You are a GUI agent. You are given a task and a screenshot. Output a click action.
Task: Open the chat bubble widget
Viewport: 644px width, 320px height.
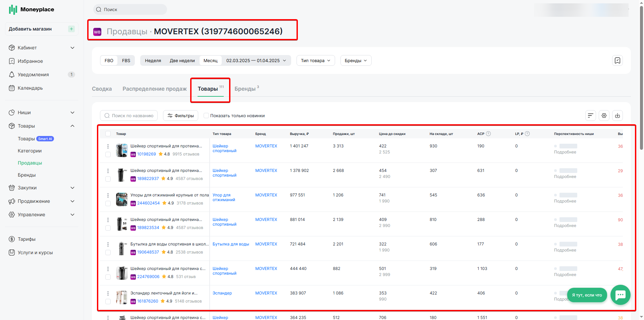click(x=620, y=295)
